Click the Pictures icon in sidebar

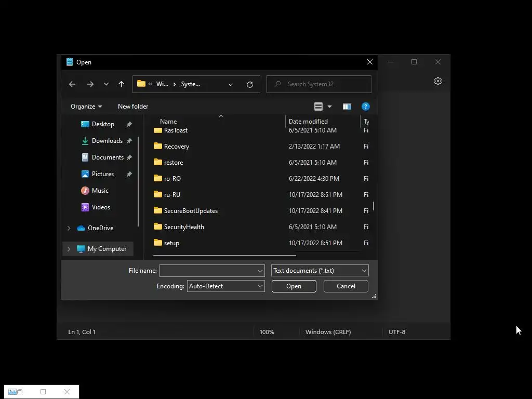pos(85,174)
